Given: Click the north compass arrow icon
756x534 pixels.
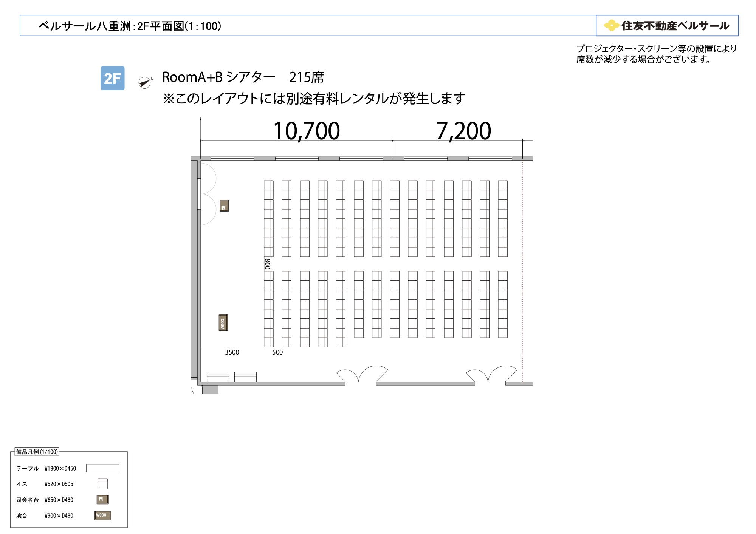Looking at the screenshot, I should (145, 82).
